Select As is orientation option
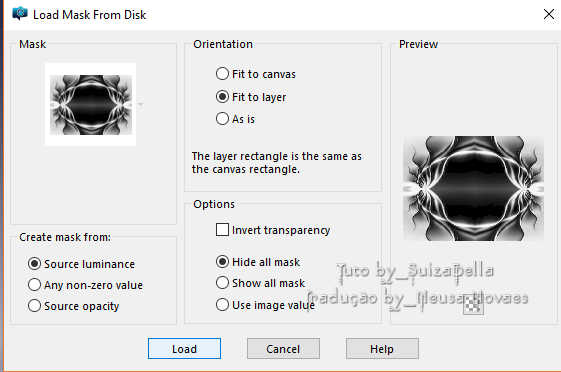The width and height of the screenshot is (561, 372). pyautogui.click(x=222, y=118)
